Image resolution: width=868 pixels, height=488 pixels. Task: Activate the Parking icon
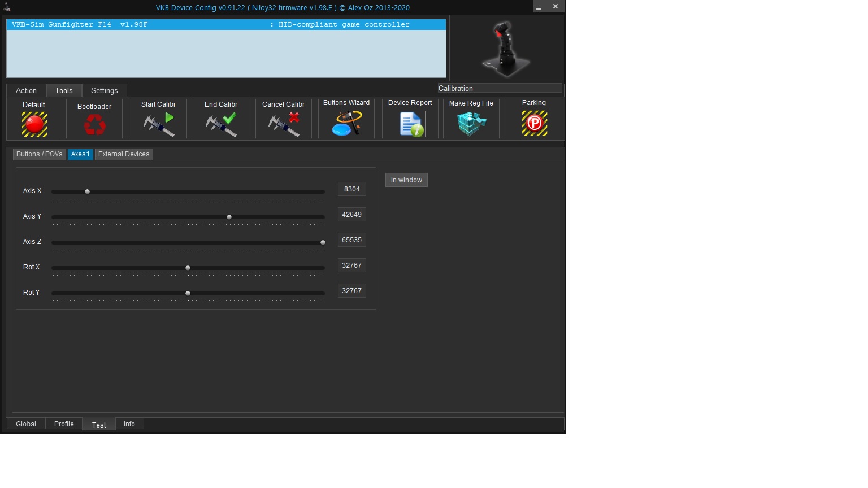tap(535, 123)
